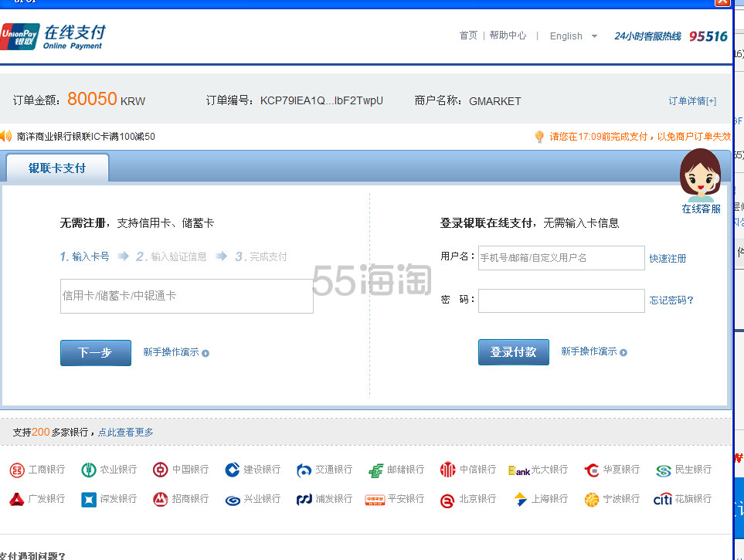The image size is (744, 560).
Task: Select the citi 花旗银行 bank icon
Action: coord(663,499)
